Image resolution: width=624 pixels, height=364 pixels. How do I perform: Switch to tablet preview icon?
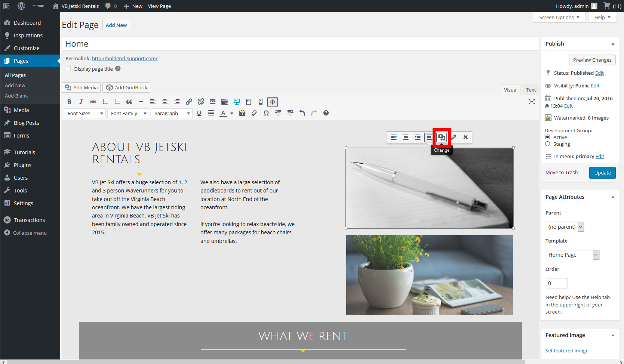[249, 102]
